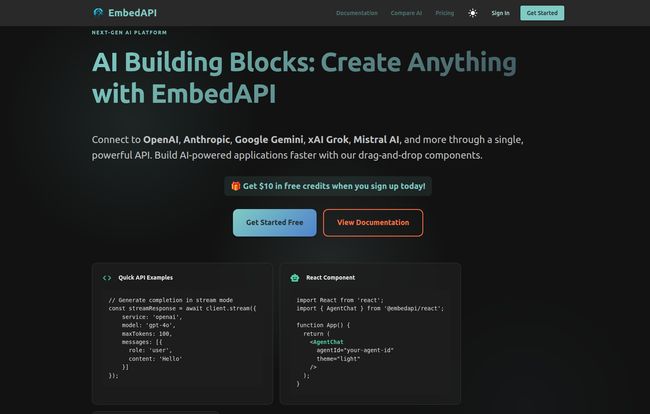Toggle the light/dark theme sun icon
This screenshot has width=650, height=414.
click(473, 13)
